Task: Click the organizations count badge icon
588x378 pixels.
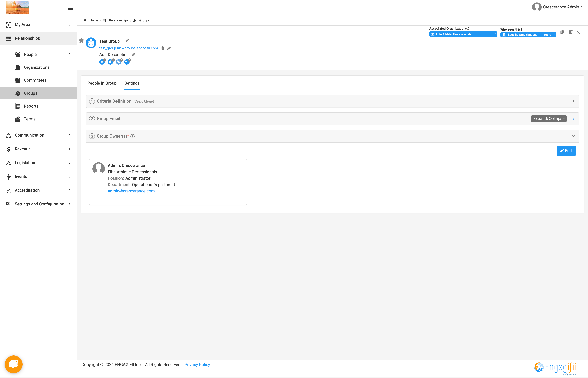Action: (x=111, y=62)
